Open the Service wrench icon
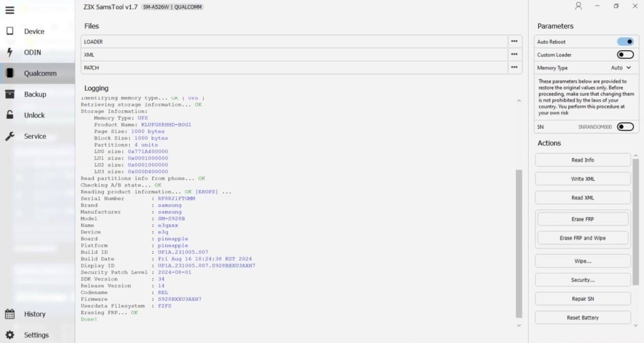Image resolution: width=644 pixels, height=343 pixels. point(10,136)
